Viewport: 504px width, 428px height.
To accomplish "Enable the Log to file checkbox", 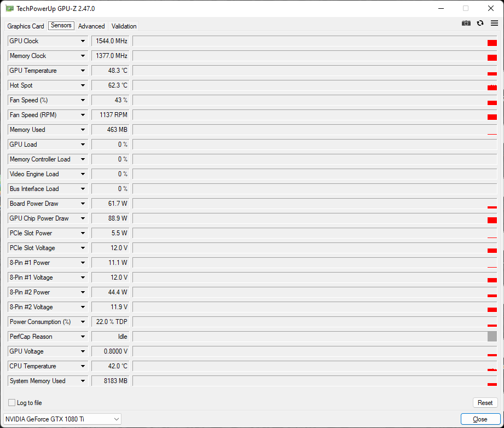I will pyautogui.click(x=12, y=403).
